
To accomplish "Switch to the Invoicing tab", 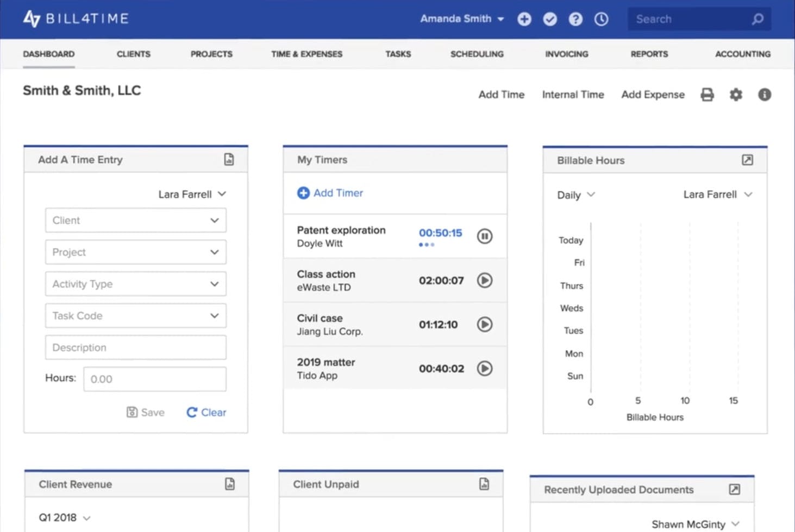I will pyautogui.click(x=566, y=54).
